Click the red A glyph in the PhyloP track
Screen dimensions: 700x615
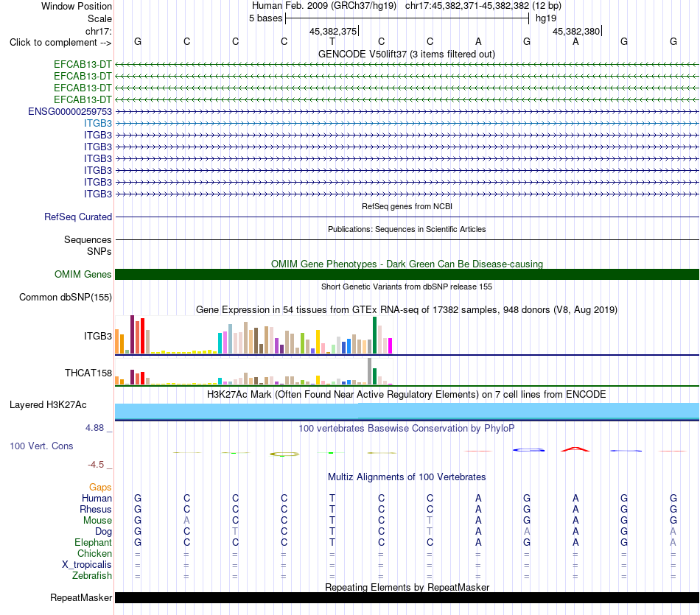(x=575, y=449)
